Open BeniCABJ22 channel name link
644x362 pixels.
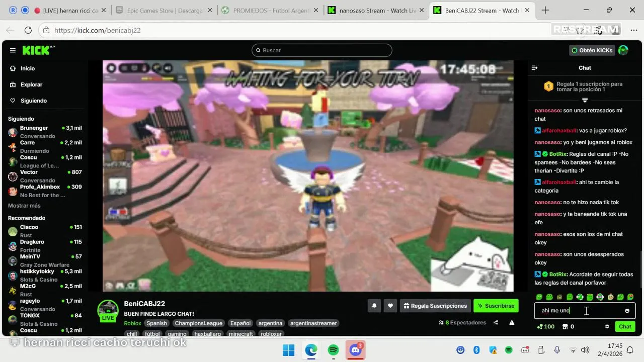[x=144, y=304]
